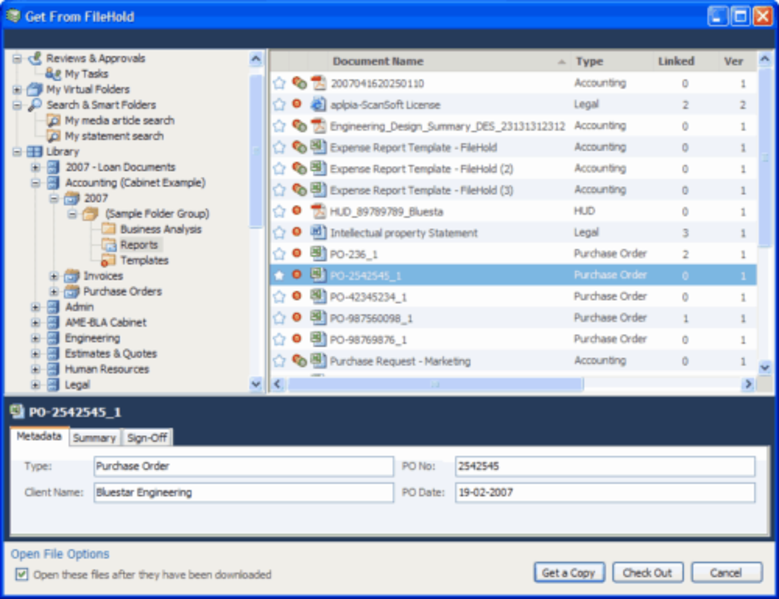Click the My Tasks icon
This screenshot has height=599, width=779.
pos(54,74)
